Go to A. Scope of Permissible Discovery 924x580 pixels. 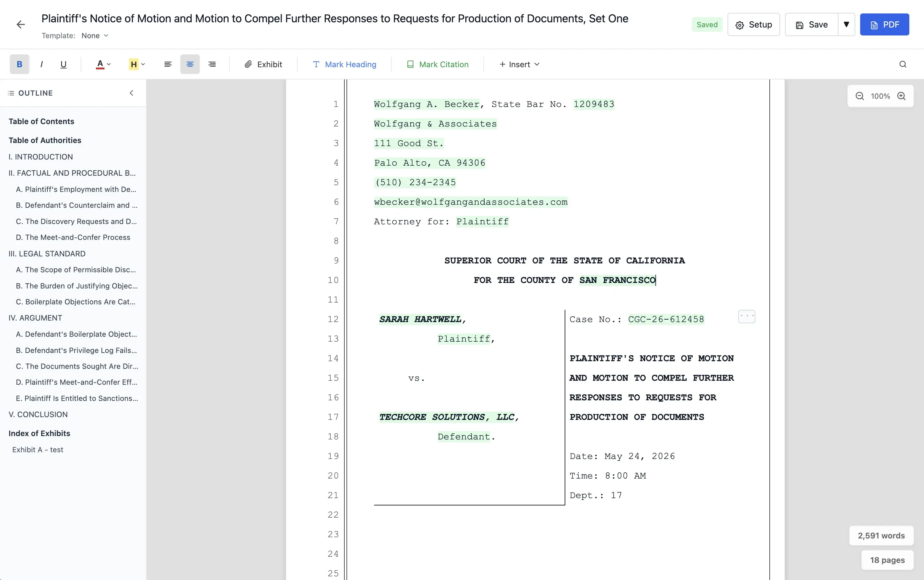76,269
